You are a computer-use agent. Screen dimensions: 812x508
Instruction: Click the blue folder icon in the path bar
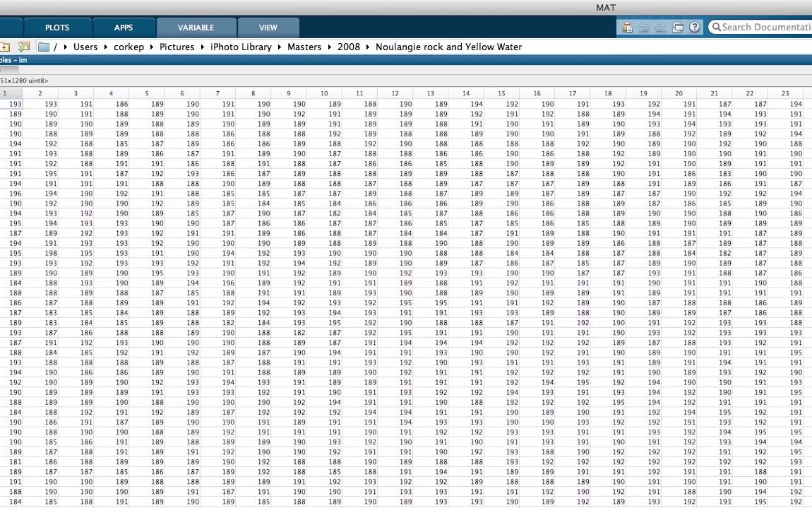tap(44, 46)
